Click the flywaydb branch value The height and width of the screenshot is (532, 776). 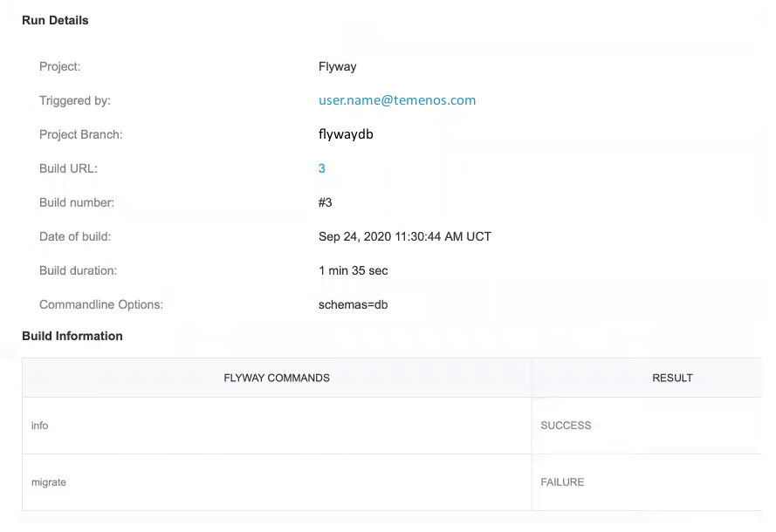[x=347, y=134]
